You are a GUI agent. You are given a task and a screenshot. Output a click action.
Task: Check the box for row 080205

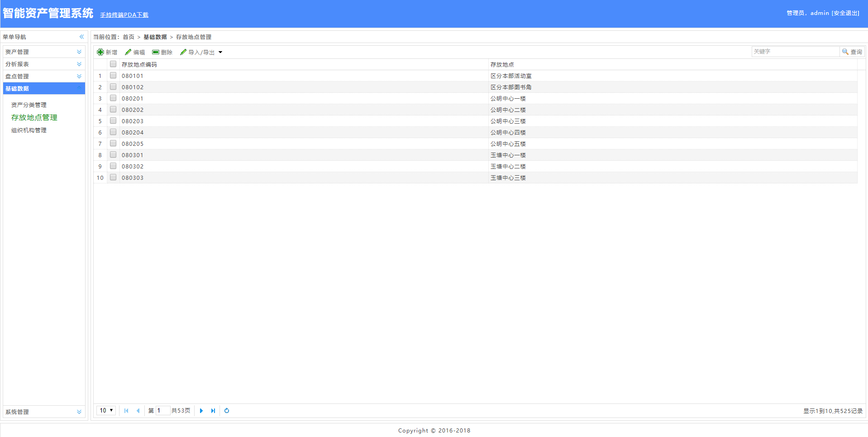tap(113, 144)
